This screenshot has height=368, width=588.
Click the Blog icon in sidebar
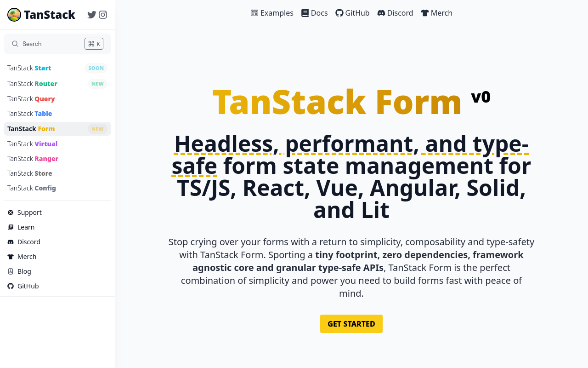coord(11,271)
